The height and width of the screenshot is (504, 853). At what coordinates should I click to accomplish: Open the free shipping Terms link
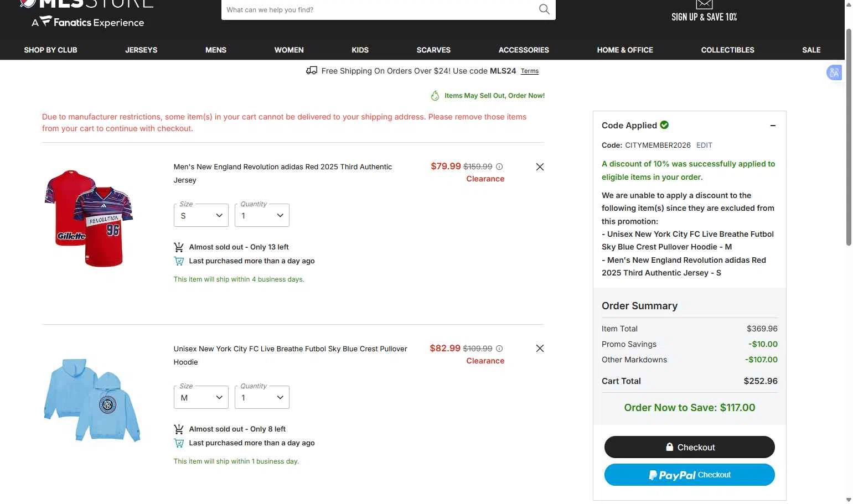530,71
